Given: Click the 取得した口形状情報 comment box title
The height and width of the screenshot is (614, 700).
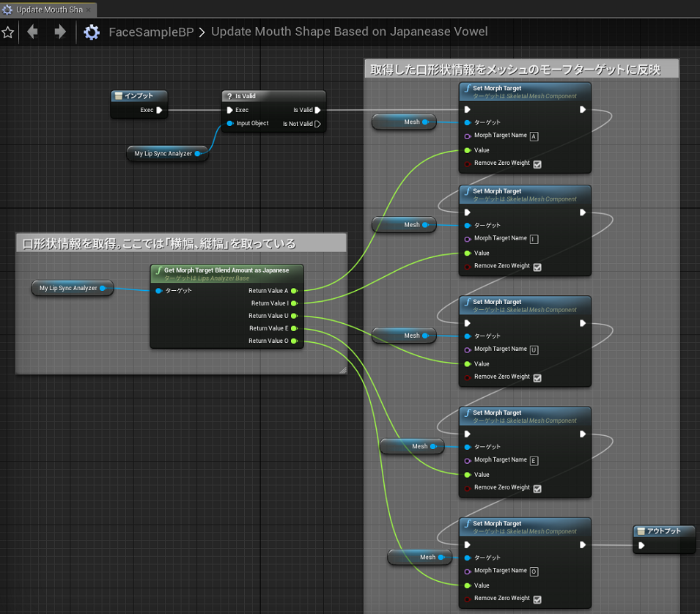Looking at the screenshot, I should [x=521, y=69].
